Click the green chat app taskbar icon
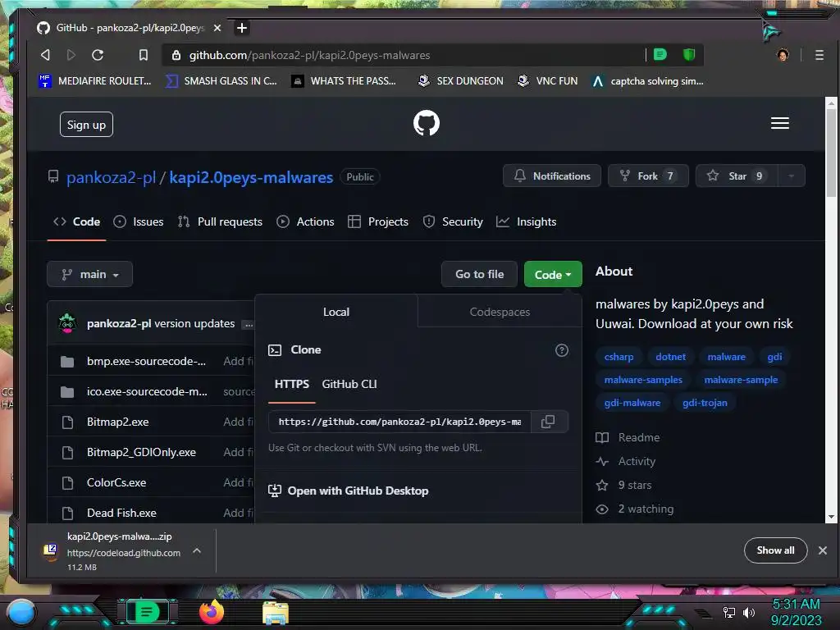The height and width of the screenshot is (630, 840). (x=147, y=612)
